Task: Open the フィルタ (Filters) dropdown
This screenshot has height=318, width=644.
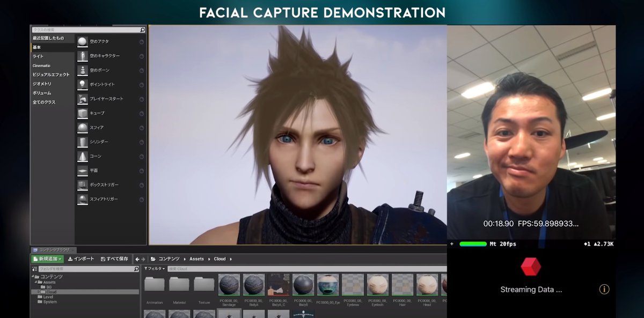Action: coord(153,269)
